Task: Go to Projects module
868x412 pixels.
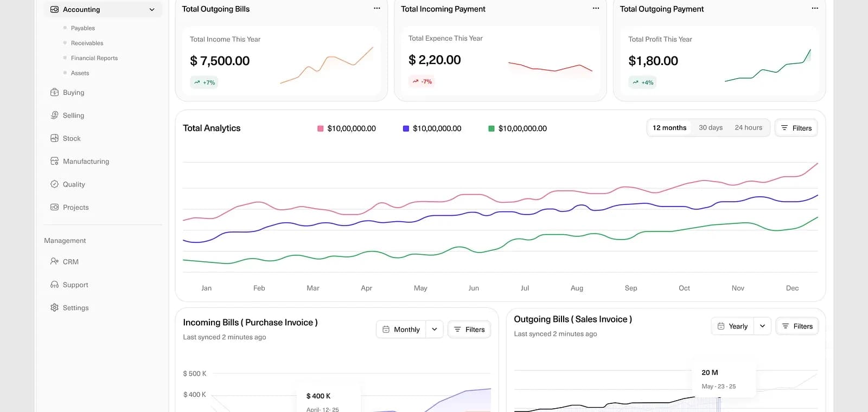Action: tap(76, 207)
